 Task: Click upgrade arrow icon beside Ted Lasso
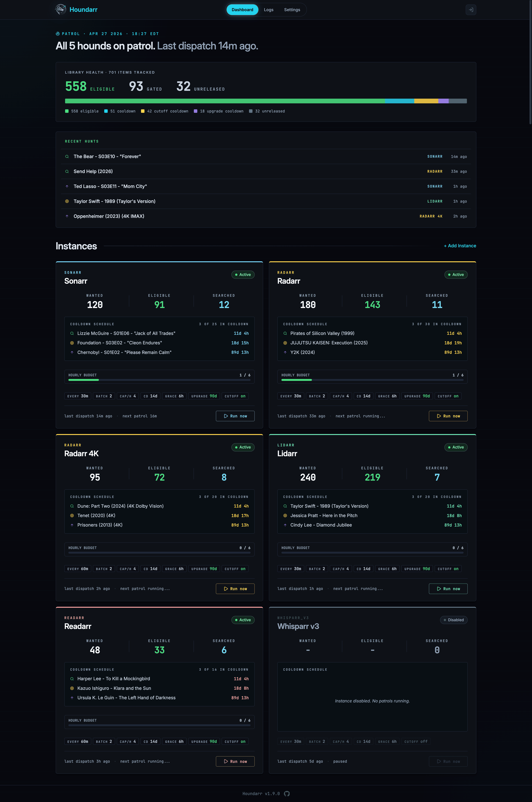coord(67,186)
